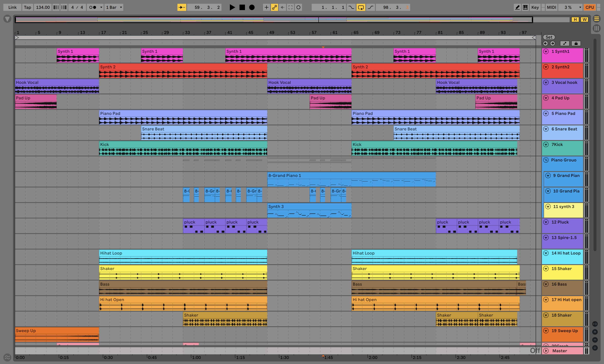Toggle the Follow playback button

[x=182, y=7]
